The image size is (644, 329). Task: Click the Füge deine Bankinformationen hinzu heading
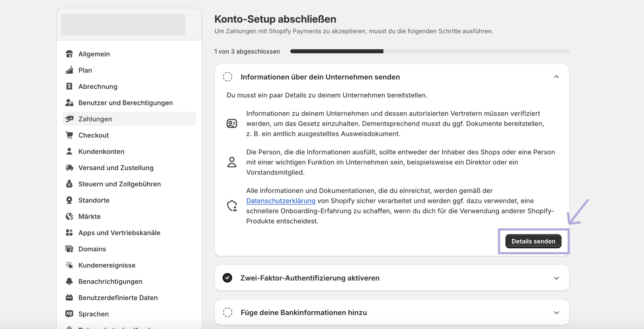(304, 313)
